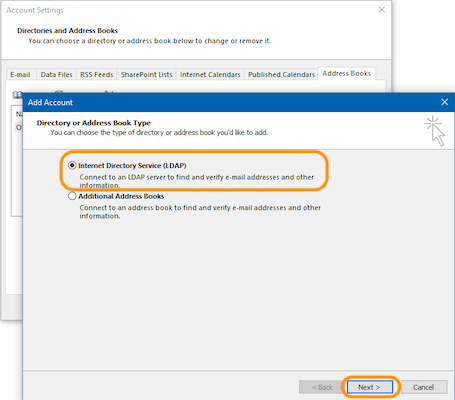The height and width of the screenshot is (400, 455).
Task: Click the disabled < Back button
Action: (x=322, y=387)
